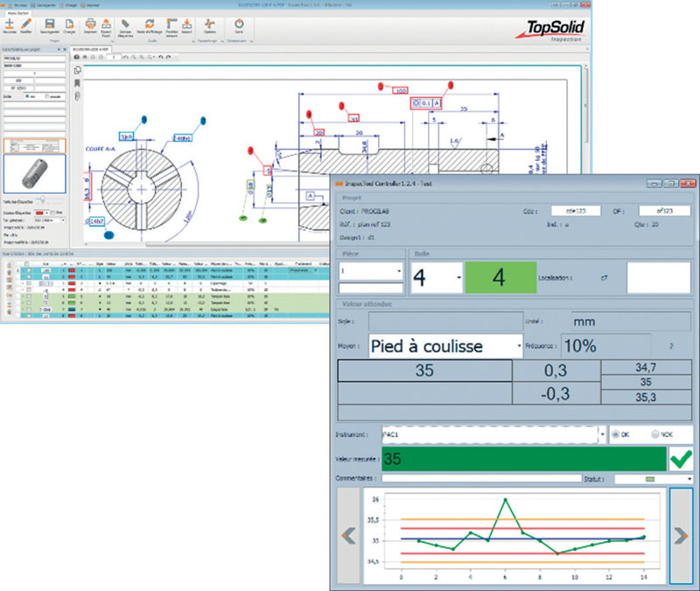This screenshot has height=591, width=700.
Task: Open the Options icon in the ribbon
Action: (209, 24)
